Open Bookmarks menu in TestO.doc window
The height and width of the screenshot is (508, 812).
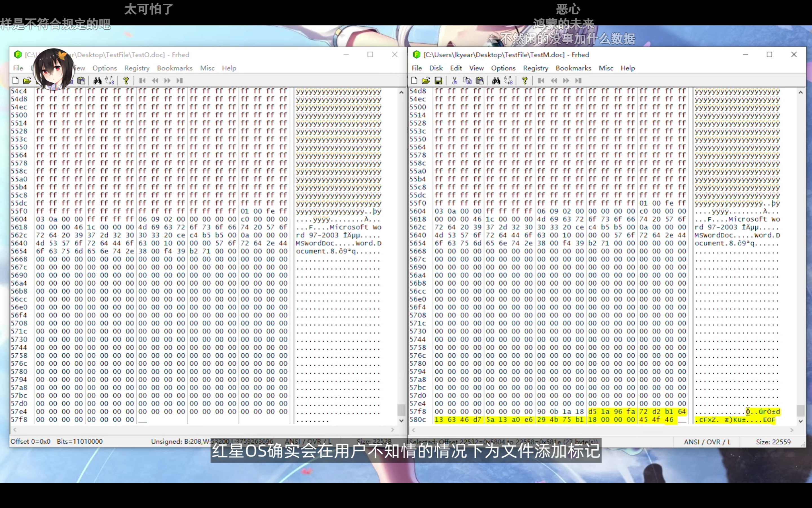coord(175,68)
